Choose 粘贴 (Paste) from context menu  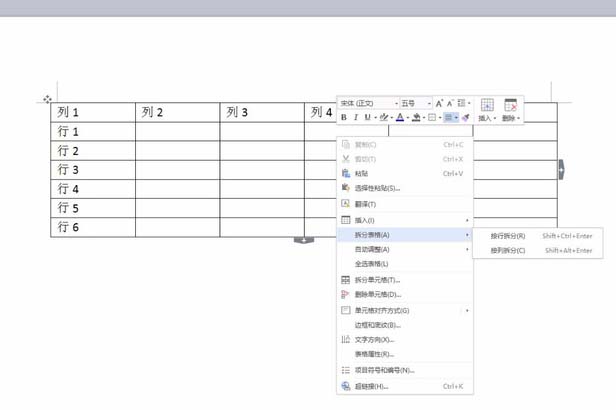(405, 174)
